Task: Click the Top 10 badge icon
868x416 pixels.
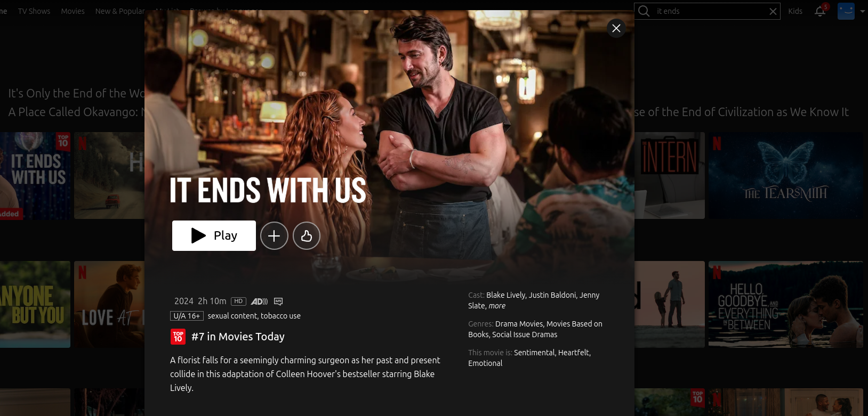Action: (178, 337)
